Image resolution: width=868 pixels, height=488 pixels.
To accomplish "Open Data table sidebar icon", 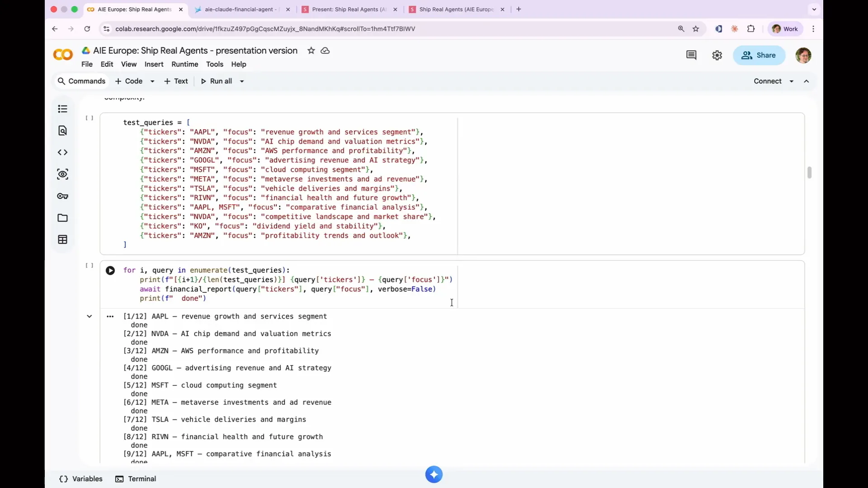I will coord(62,239).
